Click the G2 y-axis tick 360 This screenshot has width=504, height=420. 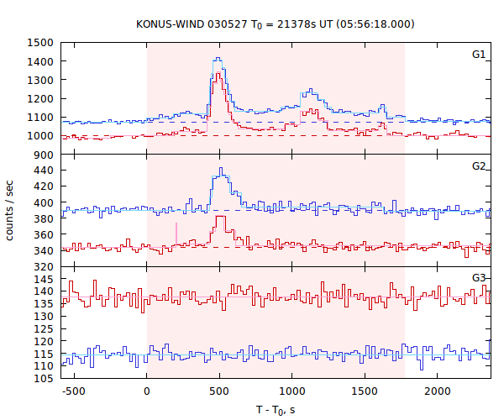coord(44,235)
